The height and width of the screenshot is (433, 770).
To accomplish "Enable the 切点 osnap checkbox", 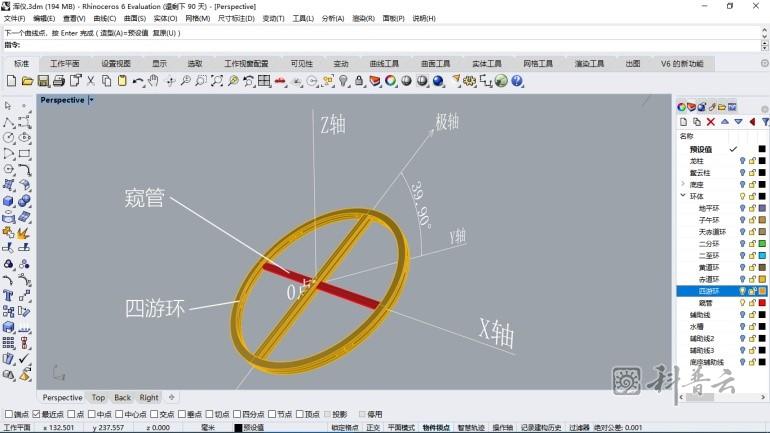I will [x=209, y=414].
